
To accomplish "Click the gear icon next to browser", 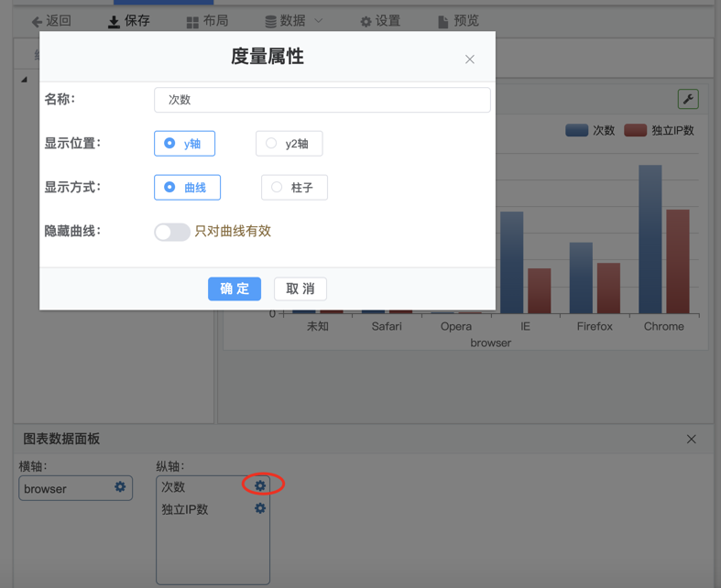I will (x=120, y=487).
